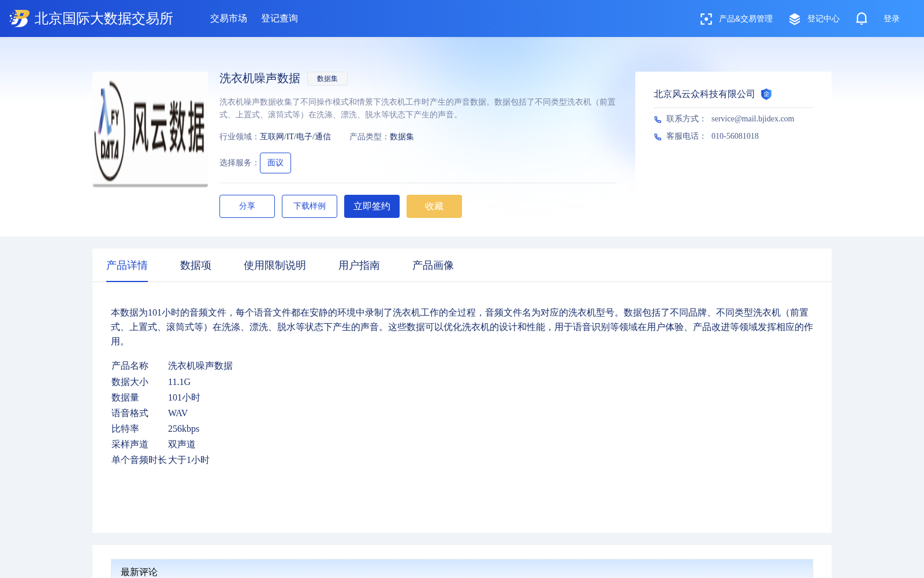The width and height of the screenshot is (924, 578).
Task: Switch to the 产品画像 tab
Action: pyautogui.click(x=433, y=265)
